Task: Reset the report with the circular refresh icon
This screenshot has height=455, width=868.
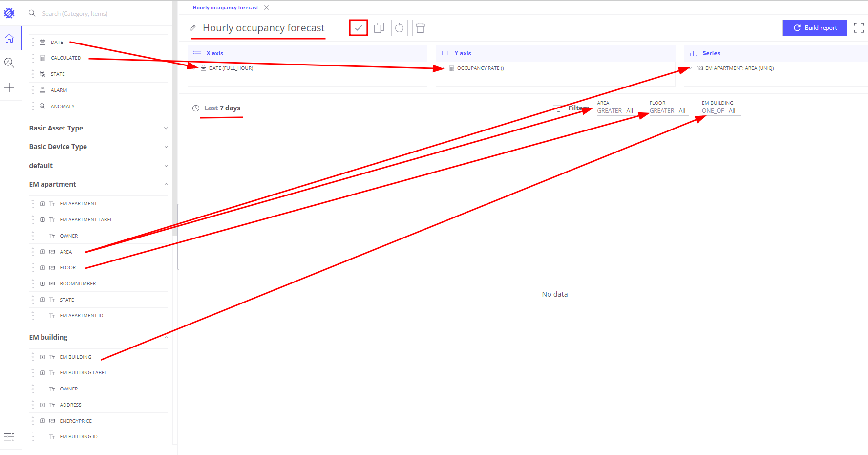Action: pos(399,28)
